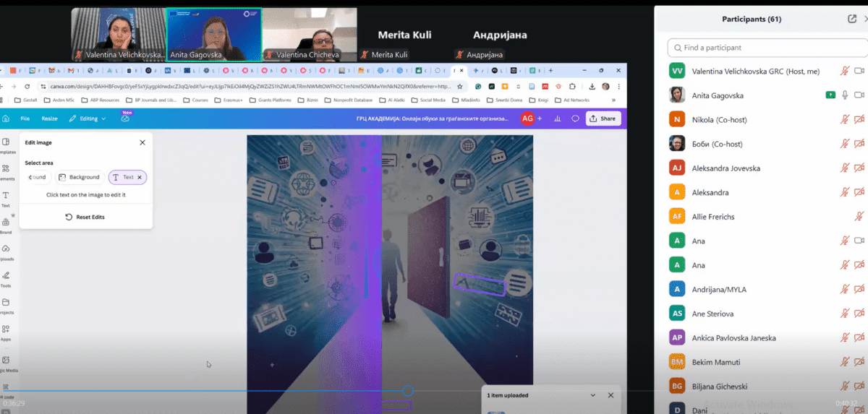This screenshot has width=868, height=414.
Task: Open the Brand sidebar tab
Action: [6, 226]
